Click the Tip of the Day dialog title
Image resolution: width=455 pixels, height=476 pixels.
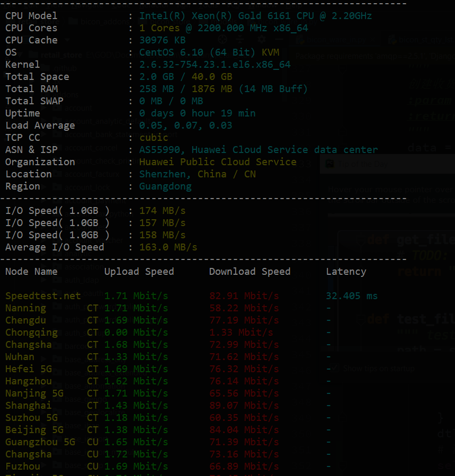click(x=363, y=164)
